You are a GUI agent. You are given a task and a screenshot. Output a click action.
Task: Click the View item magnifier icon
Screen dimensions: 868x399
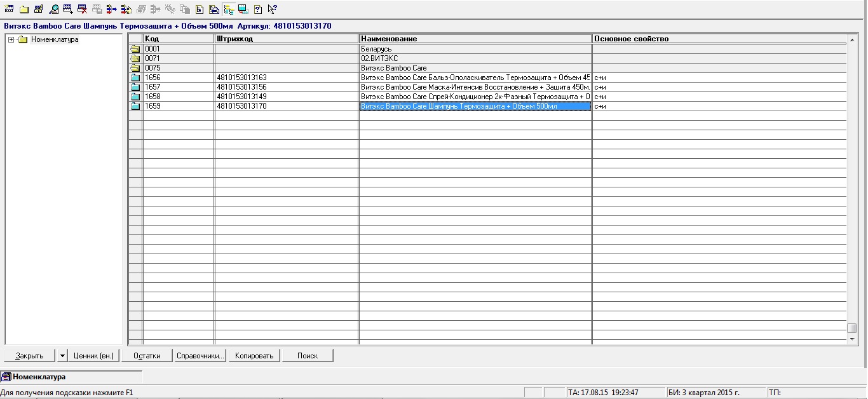click(53, 10)
